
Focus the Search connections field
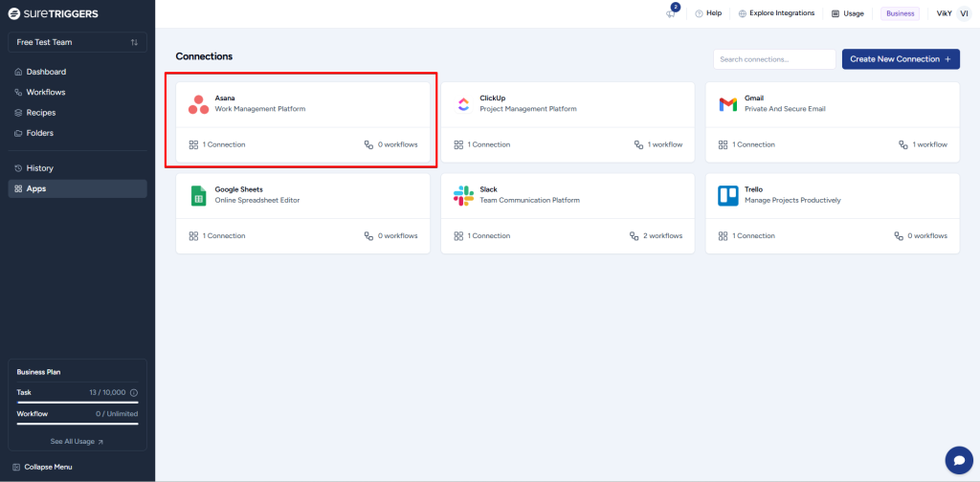pyautogui.click(x=774, y=59)
